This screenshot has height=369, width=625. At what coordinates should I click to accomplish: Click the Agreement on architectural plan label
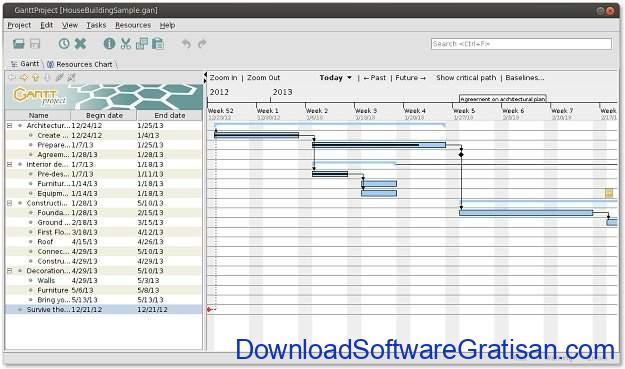pyautogui.click(x=503, y=99)
